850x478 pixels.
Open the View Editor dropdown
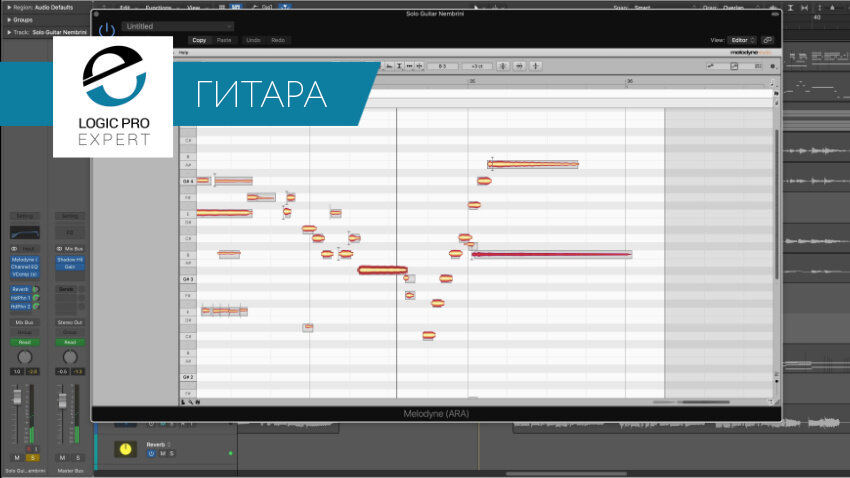click(x=742, y=40)
